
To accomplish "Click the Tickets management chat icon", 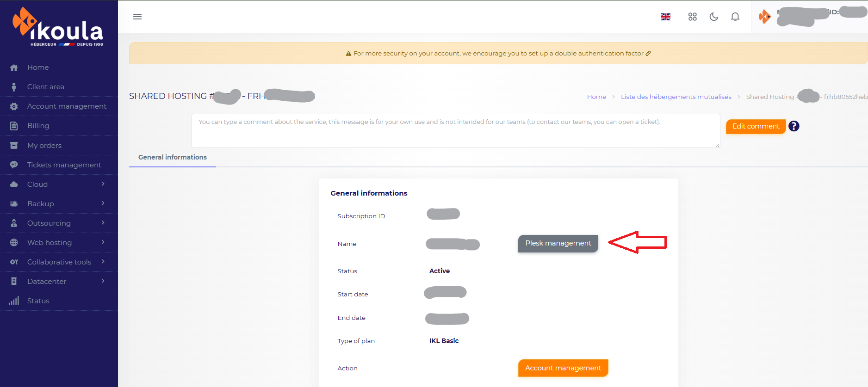I will 14,165.
